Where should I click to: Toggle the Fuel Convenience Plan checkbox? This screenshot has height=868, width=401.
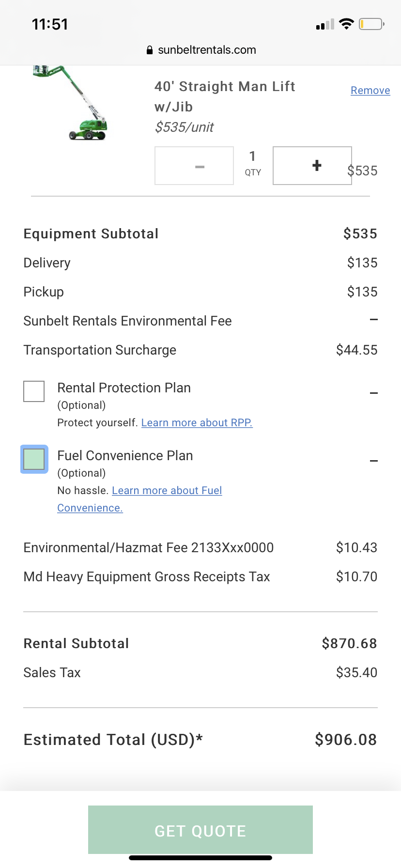click(x=34, y=459)
